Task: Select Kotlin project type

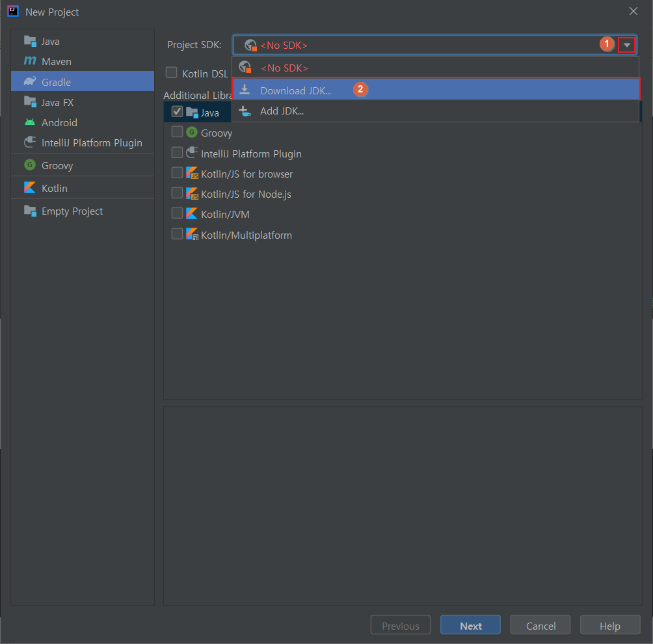Action: [x=83, y=188]
